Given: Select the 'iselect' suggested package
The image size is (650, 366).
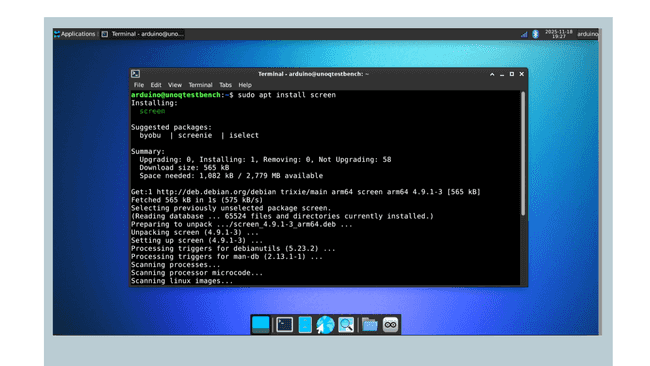Looking at the screenshot, I should tap(244, 136).
